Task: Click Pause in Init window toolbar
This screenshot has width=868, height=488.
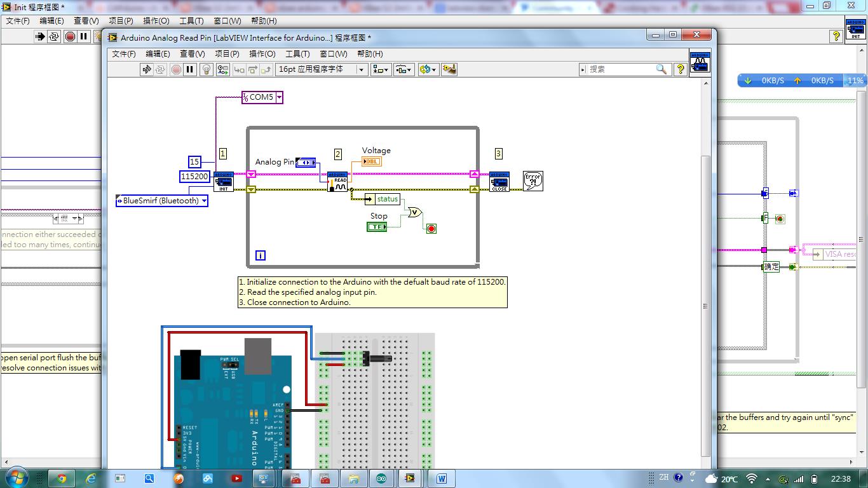Action: coord(83,37)
